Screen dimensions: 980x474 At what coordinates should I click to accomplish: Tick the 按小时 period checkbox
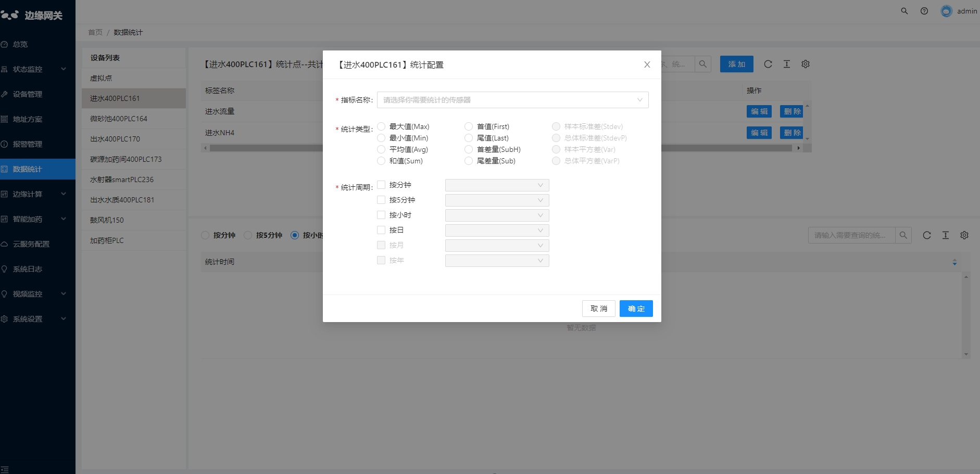click(x=381, y=215)
